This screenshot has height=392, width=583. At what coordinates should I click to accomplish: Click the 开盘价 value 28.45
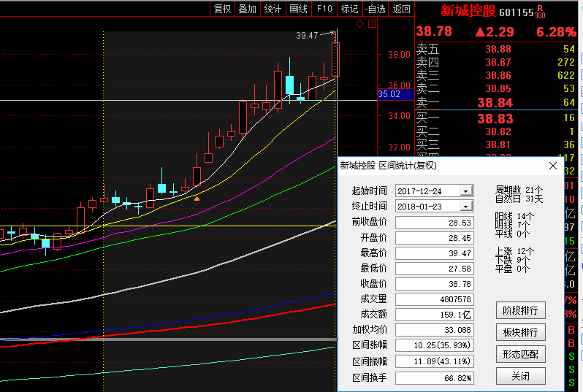[x=435, y=238]
